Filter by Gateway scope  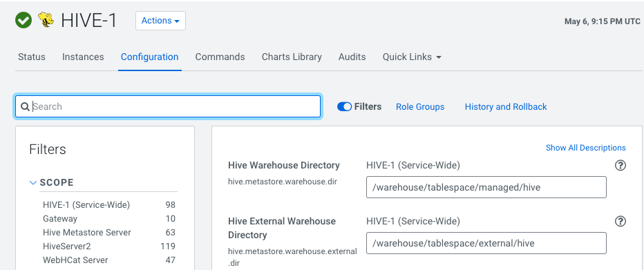(x=60, y=219)
